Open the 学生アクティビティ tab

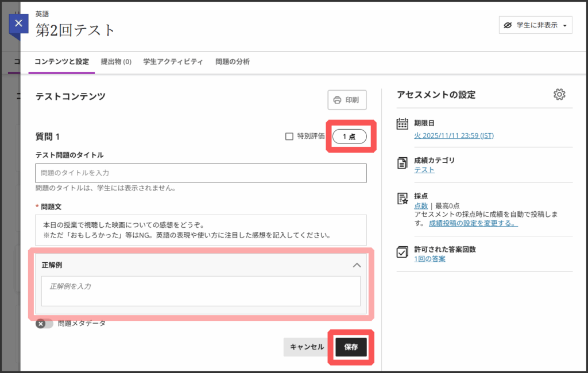point(173,61)
